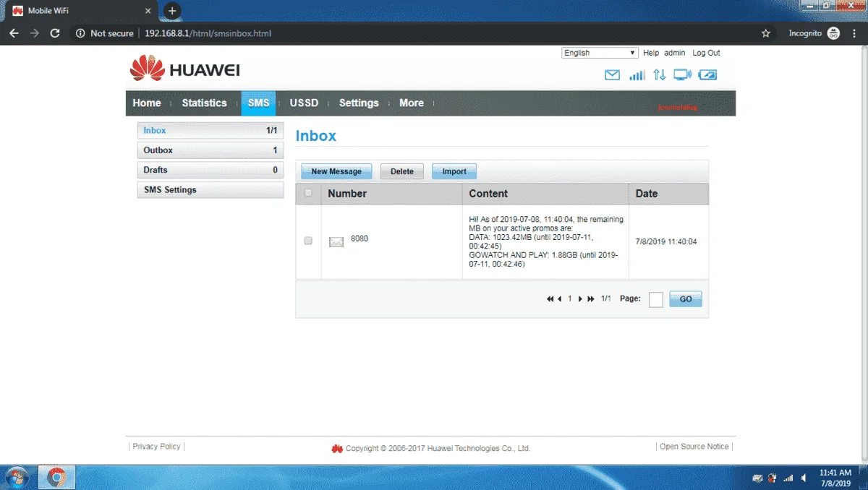The height and width of the screenshot is (490, 868).
Task: Click the signal strength bars icon in header
Action: (637, 75)
